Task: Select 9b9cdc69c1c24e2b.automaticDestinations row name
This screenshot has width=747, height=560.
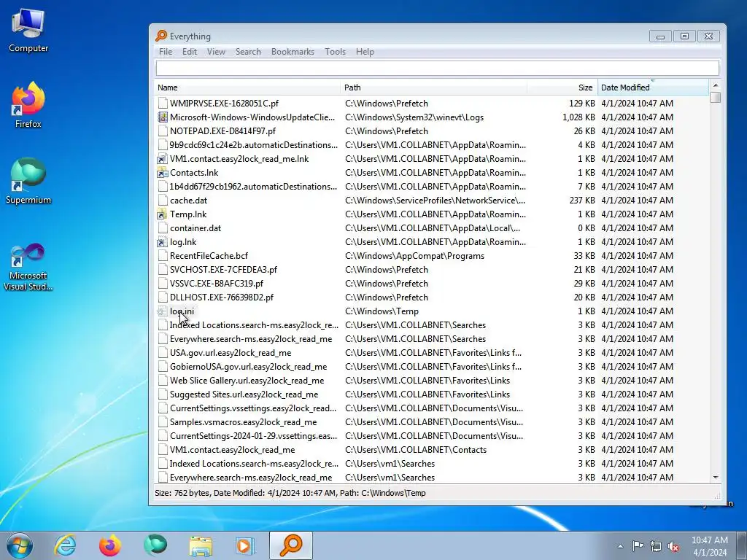Action: coord(253,145)
